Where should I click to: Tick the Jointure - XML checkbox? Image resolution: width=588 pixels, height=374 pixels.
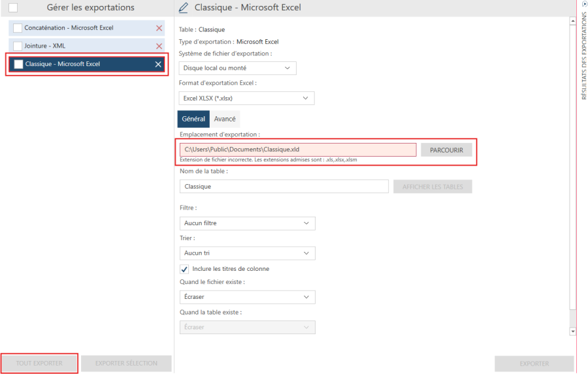(x=18, y=46)
